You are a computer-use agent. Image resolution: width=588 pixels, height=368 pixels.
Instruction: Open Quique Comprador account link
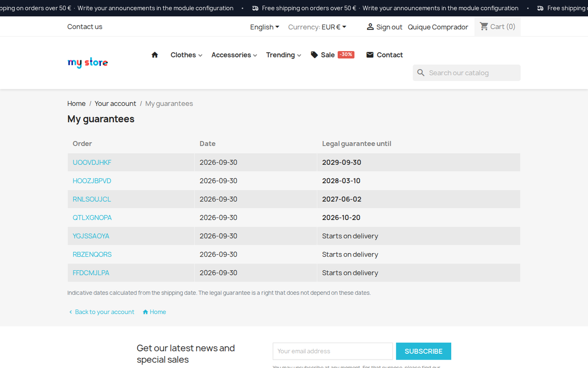[x=438, y=27]
